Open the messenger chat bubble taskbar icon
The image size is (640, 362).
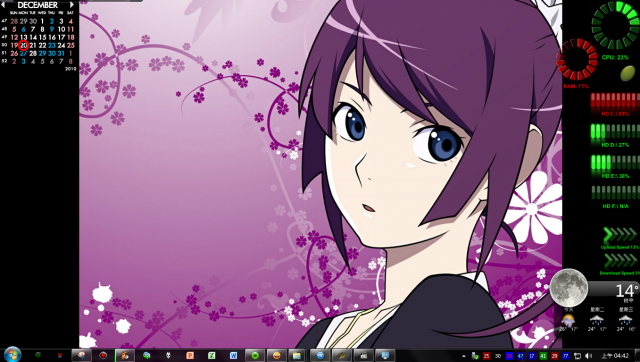147,355
